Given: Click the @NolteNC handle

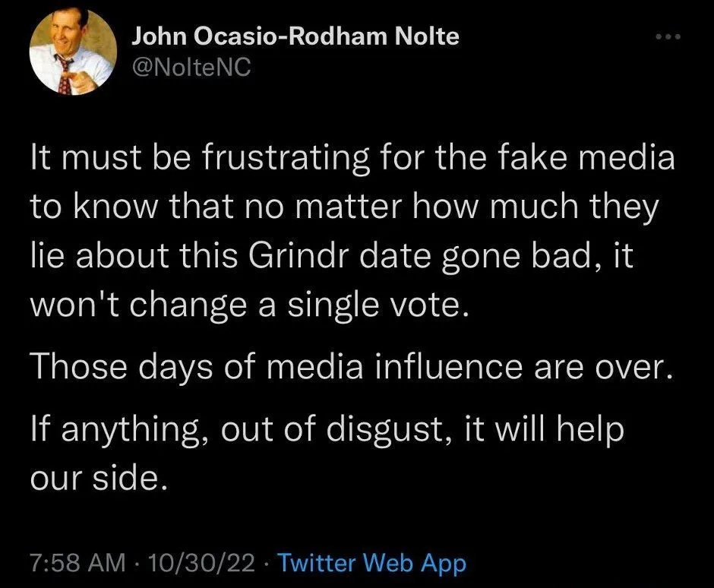Looking at the screenshot, I should tap(191, 68).
